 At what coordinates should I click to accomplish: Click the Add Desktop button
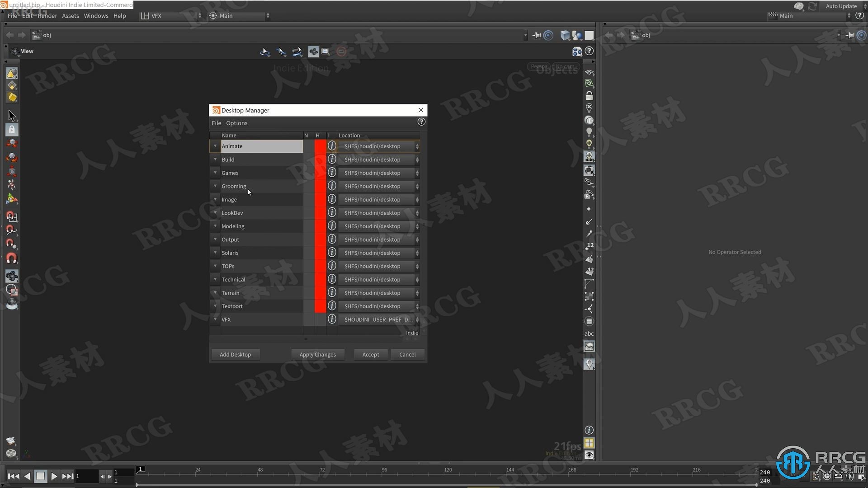[x=235, y=354]
